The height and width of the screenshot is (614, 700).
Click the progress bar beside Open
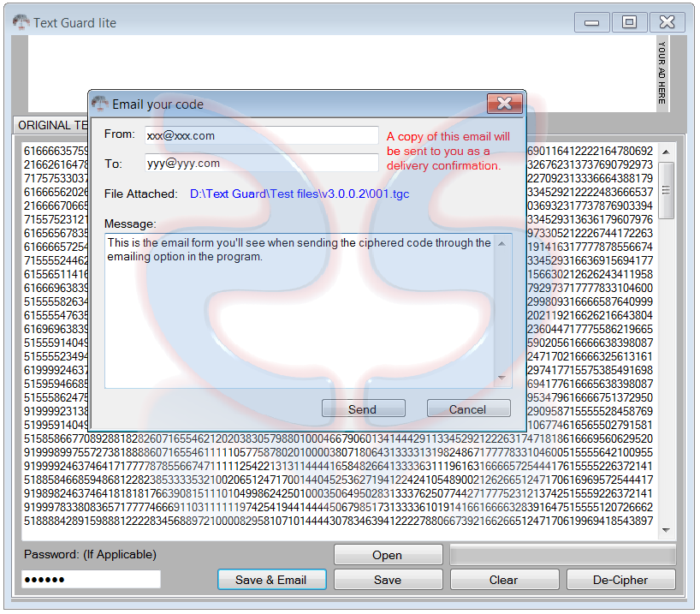point(563,555)
